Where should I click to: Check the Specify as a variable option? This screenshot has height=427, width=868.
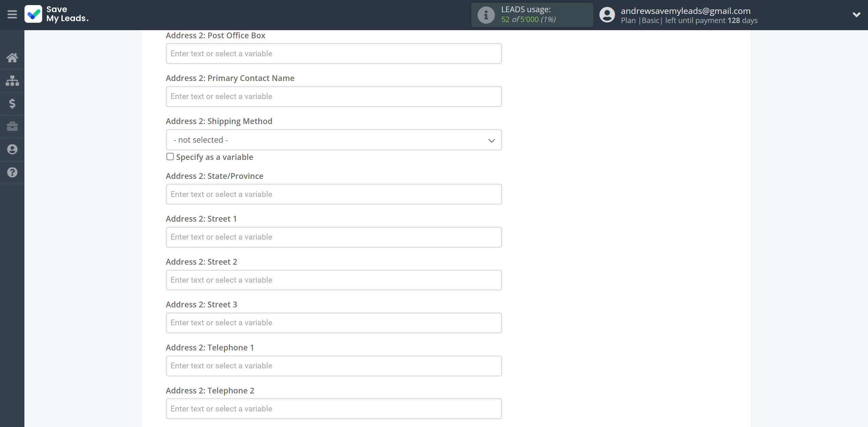point(170,157)
